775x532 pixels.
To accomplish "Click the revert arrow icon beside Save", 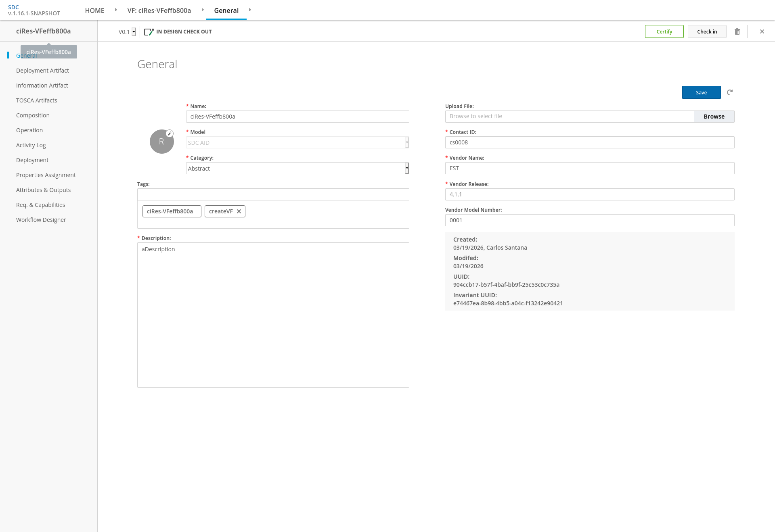I will click(730, 92).
